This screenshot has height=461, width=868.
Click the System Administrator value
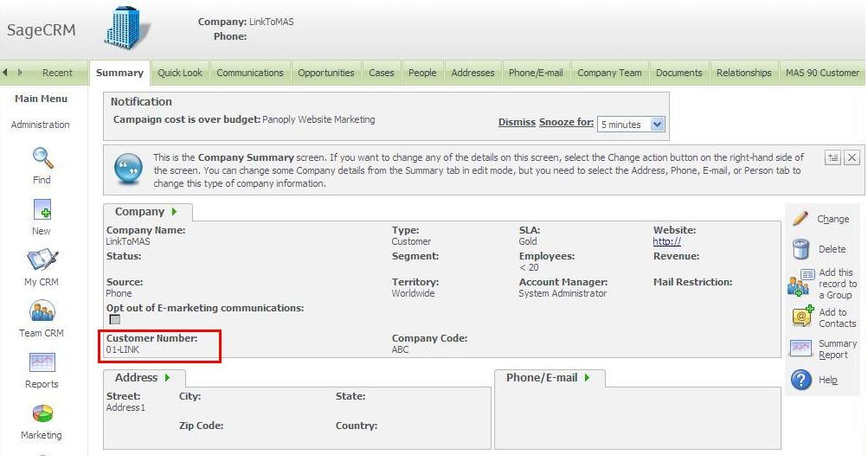point(563,293)
